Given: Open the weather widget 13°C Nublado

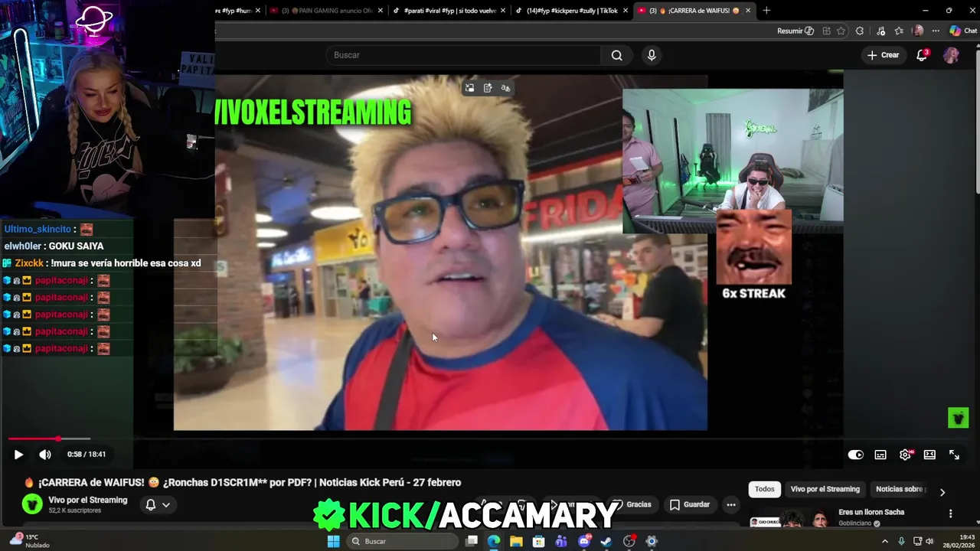Looking at the screenshot, I should (31, 541).
